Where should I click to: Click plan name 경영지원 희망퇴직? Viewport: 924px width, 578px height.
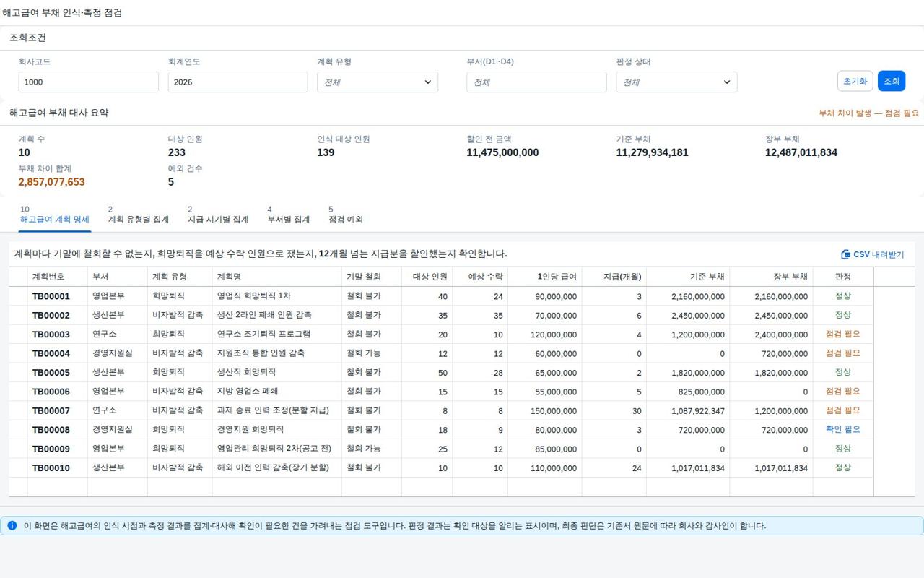pyautogui.click(x=250, y=429)
